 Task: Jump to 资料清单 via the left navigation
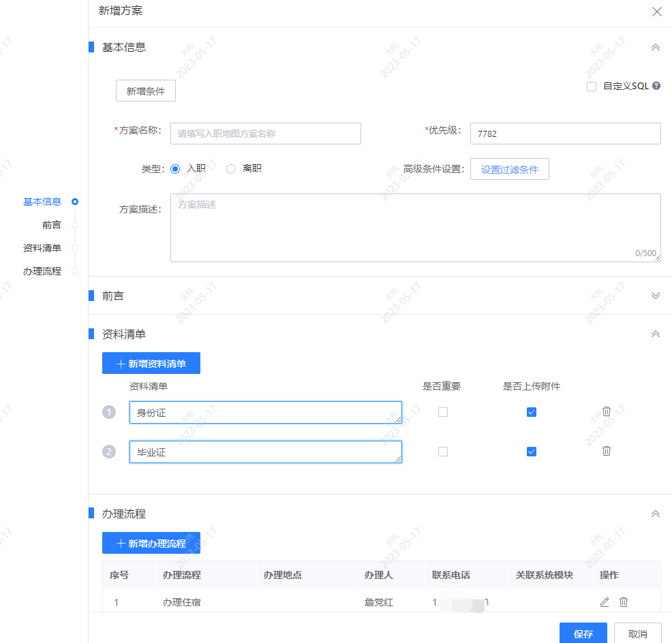[42, 247]
